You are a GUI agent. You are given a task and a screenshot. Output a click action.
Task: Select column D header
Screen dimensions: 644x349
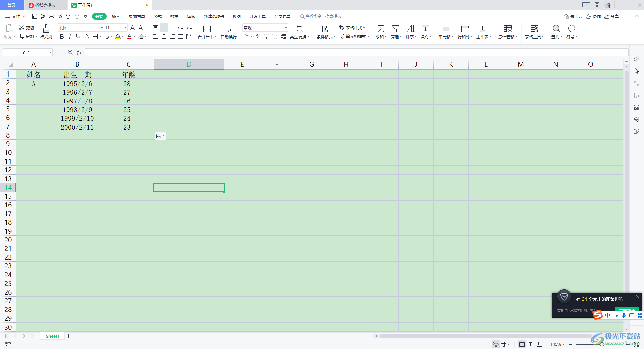click(189, 64)
